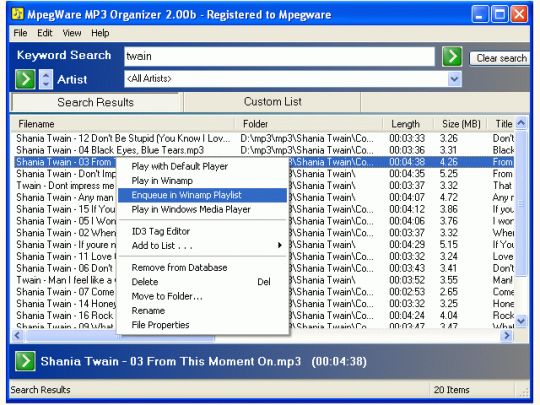The height and width of the screenshot is (405, 540).
Task: Play current track with bottom green arrow
Action: click(x=25, y=361)
